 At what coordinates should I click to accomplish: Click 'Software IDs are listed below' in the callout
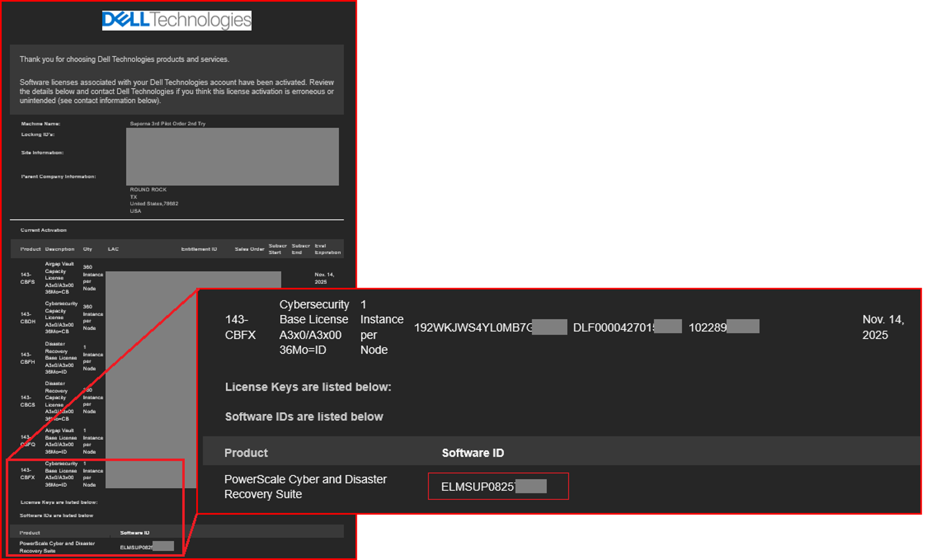coord(304,416)
